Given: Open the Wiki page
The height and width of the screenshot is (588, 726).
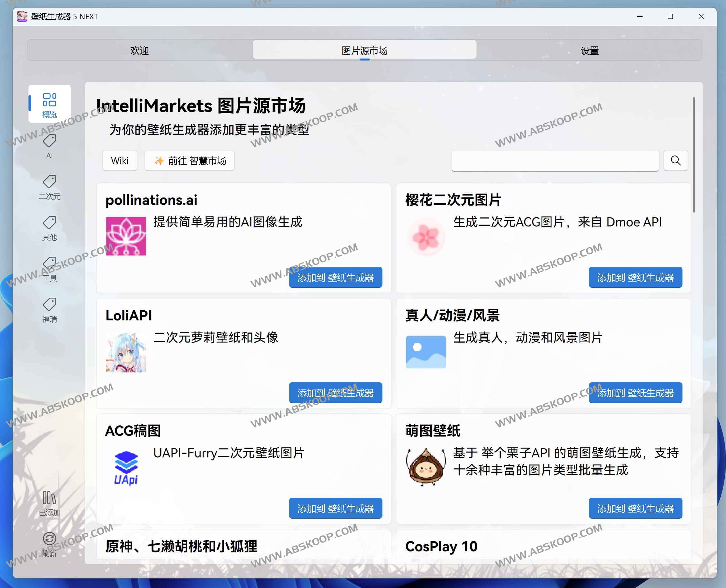Looking at the screenshot, I should (120, 160).
